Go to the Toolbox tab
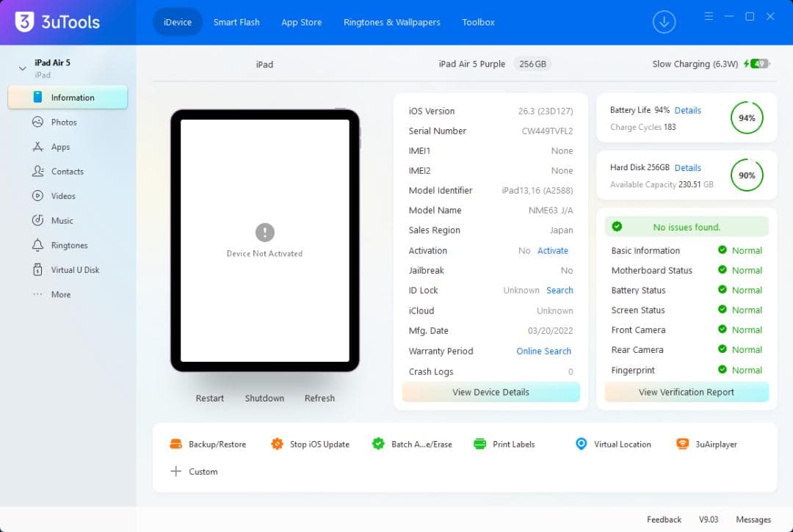The height and width of the screenshot is (532, 793). [x=478, y=22]
